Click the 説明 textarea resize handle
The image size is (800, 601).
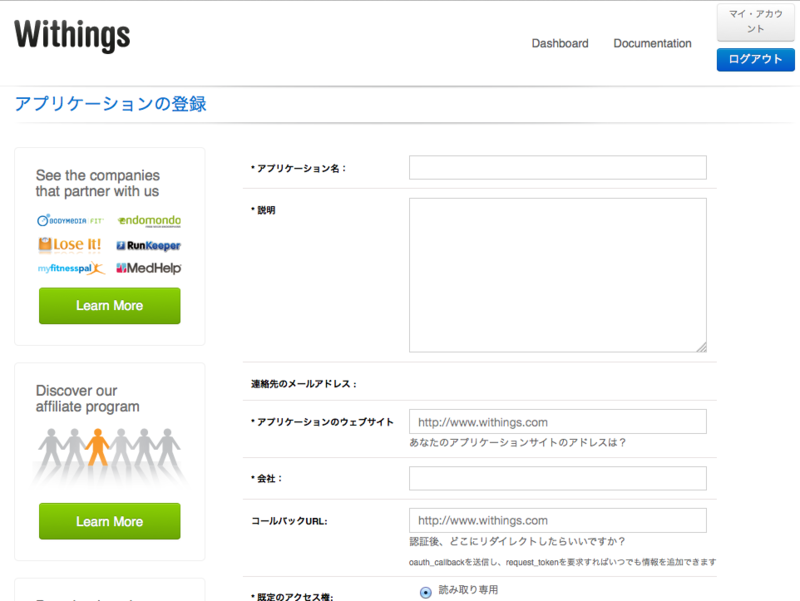[702, 347]
